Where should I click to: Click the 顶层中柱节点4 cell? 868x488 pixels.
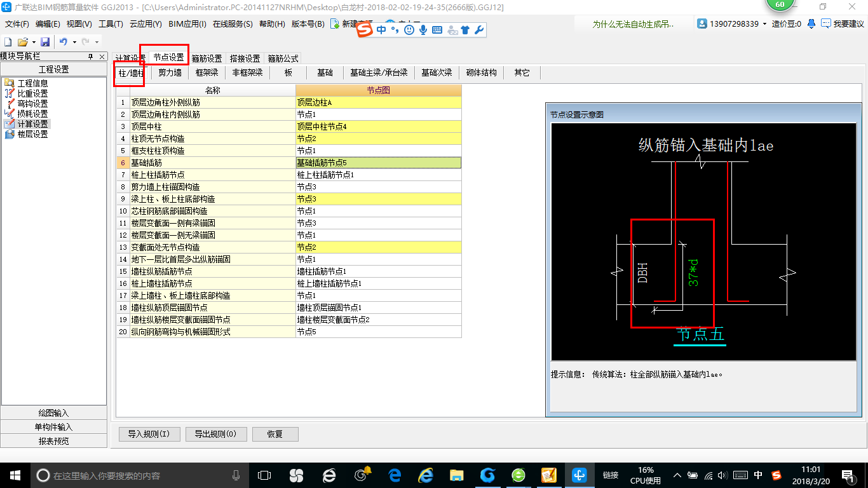pyautogui.click(x=379, y=126)
